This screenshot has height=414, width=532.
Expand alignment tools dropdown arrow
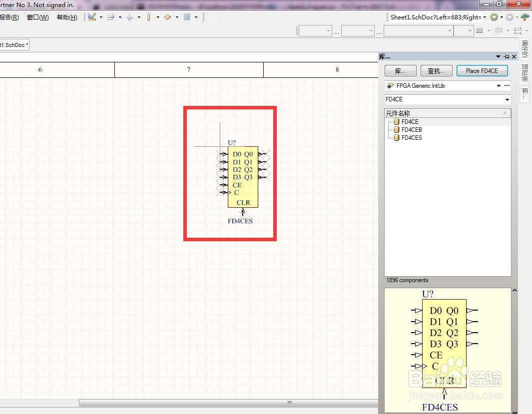tap(120, 17)
